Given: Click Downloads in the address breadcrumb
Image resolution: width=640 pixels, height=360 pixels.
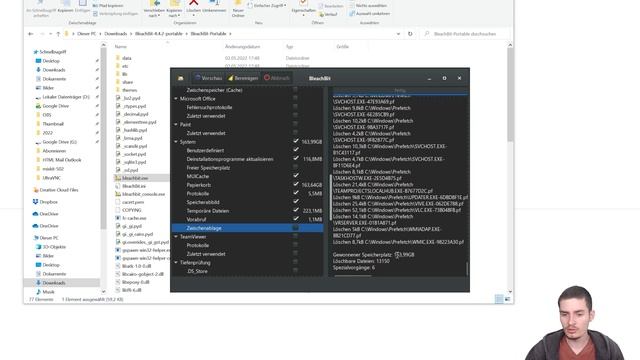Looking at the screenshot, I should click(x=116, y=34).
